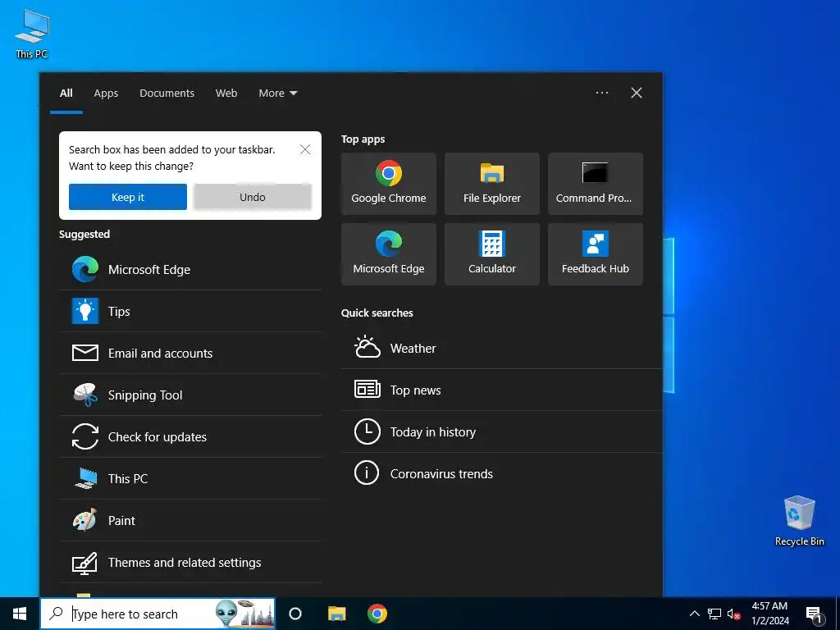Expand the More filter dropdown
840x630 pixels.
(277, 94)
